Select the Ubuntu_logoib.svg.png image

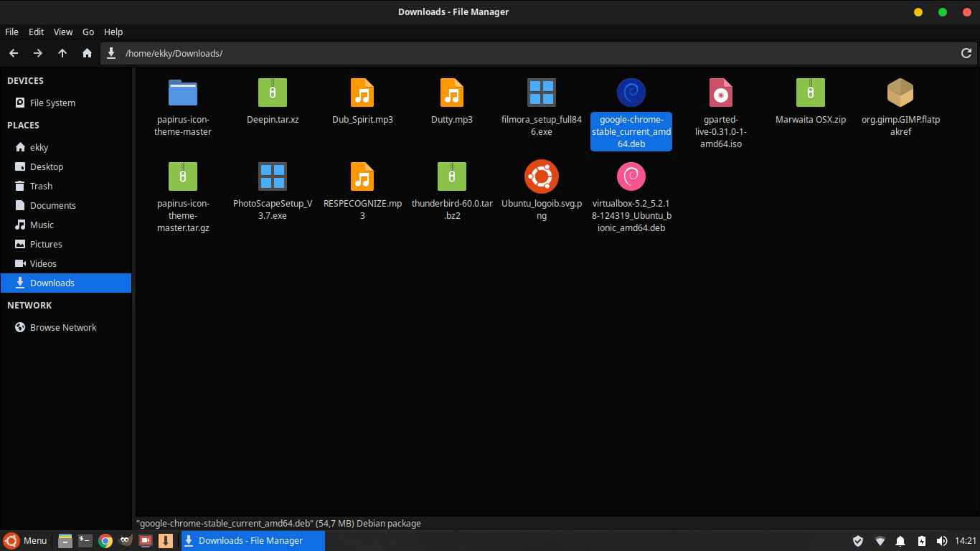click(541, 176)
